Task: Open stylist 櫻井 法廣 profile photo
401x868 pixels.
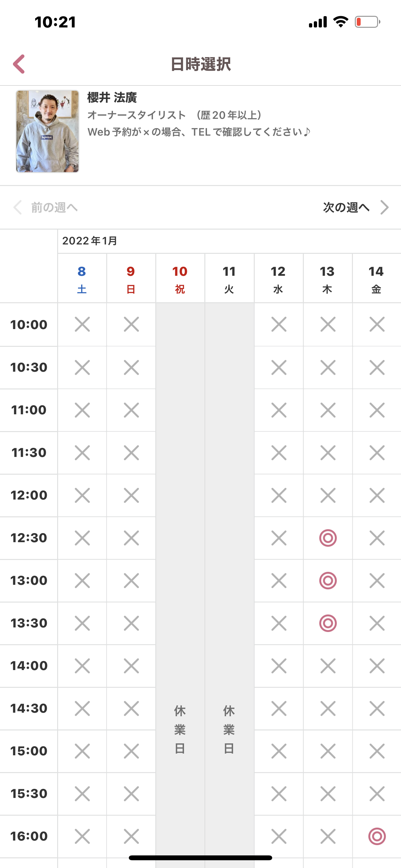Action: [47, 131]
